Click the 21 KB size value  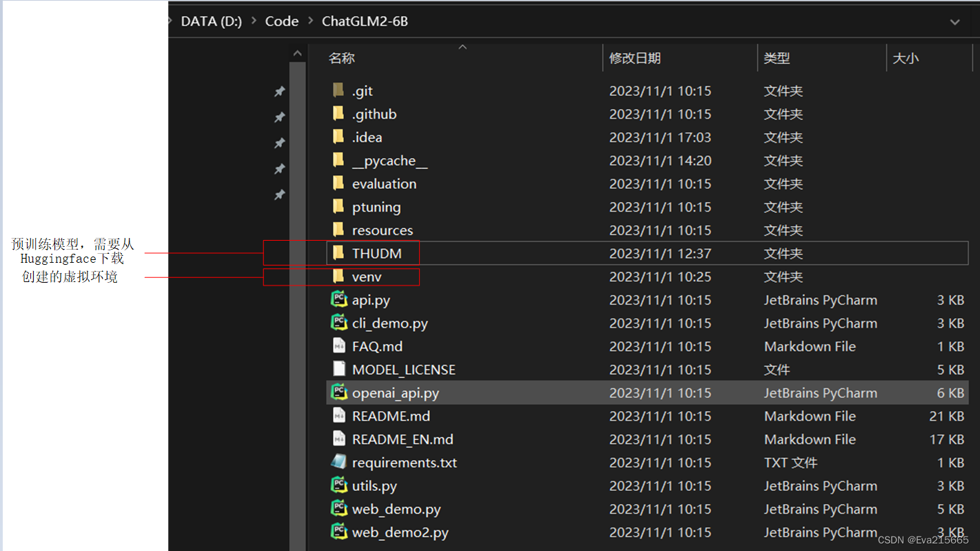946,416
